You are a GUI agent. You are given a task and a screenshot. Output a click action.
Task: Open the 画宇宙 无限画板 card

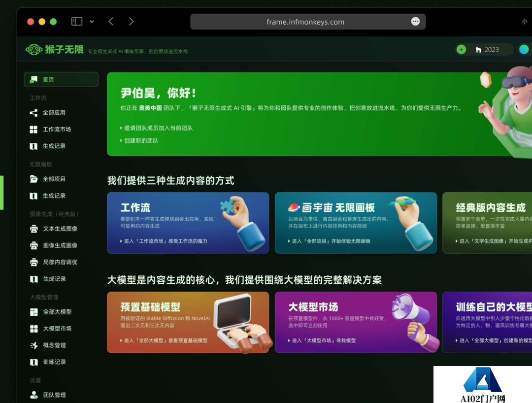click(x=356, y=223)
